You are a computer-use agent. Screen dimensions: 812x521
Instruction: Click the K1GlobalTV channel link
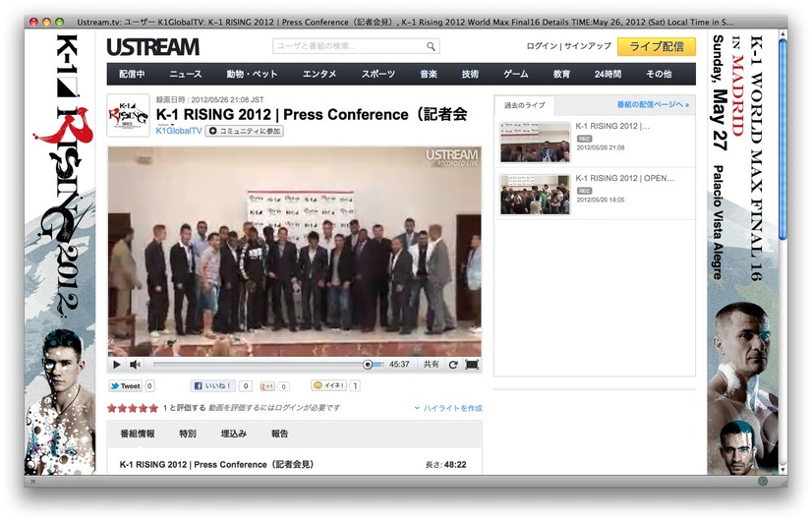pos(179,131)
